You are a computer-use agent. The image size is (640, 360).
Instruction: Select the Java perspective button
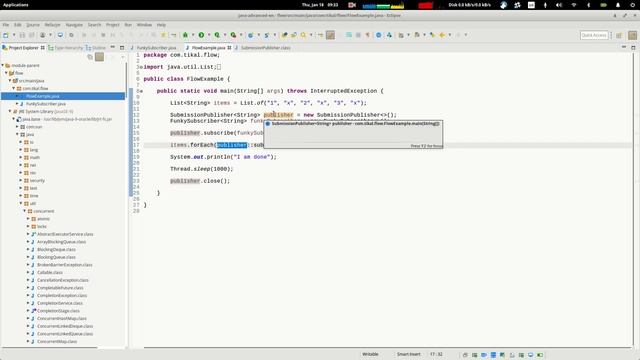pyautogui.click(x=632, y=36)
